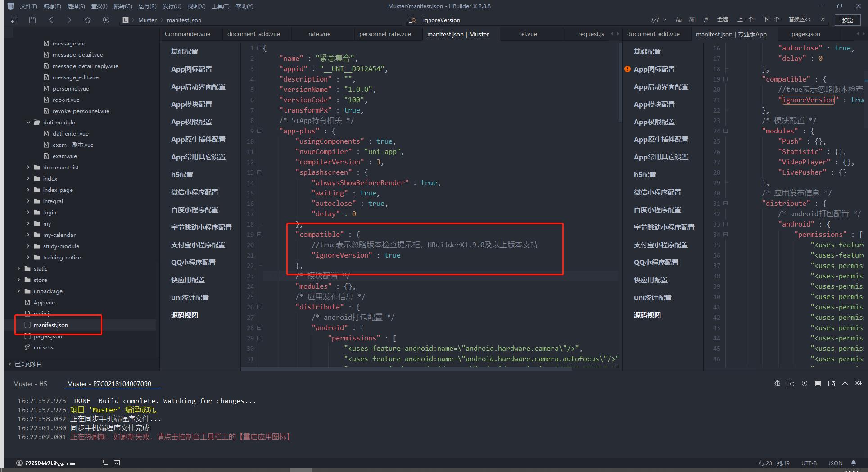
Task: Click the restart app icon in console toolbar
Action: click(x=791, y=383)
